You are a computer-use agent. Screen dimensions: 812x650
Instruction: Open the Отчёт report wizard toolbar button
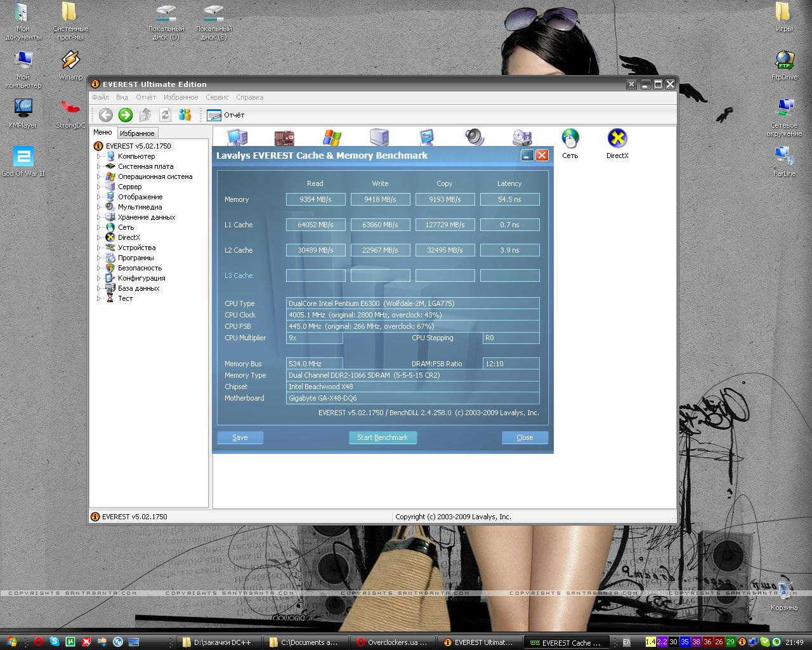226,115
